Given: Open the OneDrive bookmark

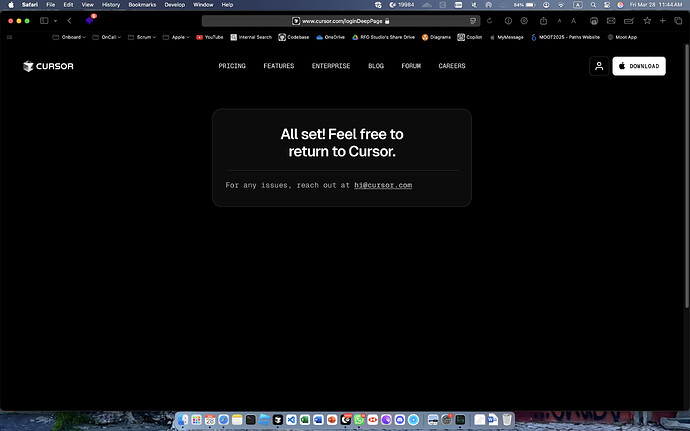Looking at the screenshot, I should pyautogui.click(x=330, y=37).
